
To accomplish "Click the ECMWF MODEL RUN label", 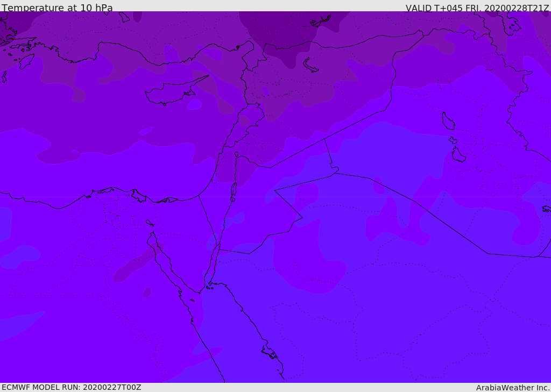I will click(71, 387).
